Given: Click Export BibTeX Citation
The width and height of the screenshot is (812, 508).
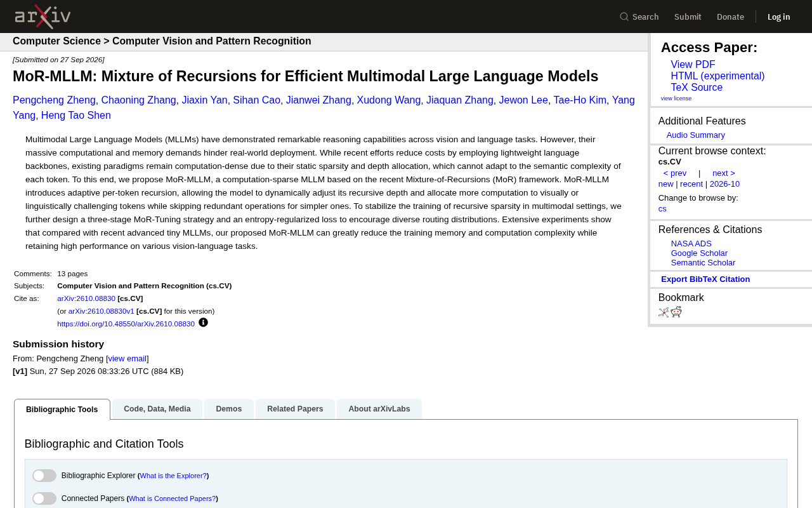Looking at the screenshot, I should [x=705, y=279].
